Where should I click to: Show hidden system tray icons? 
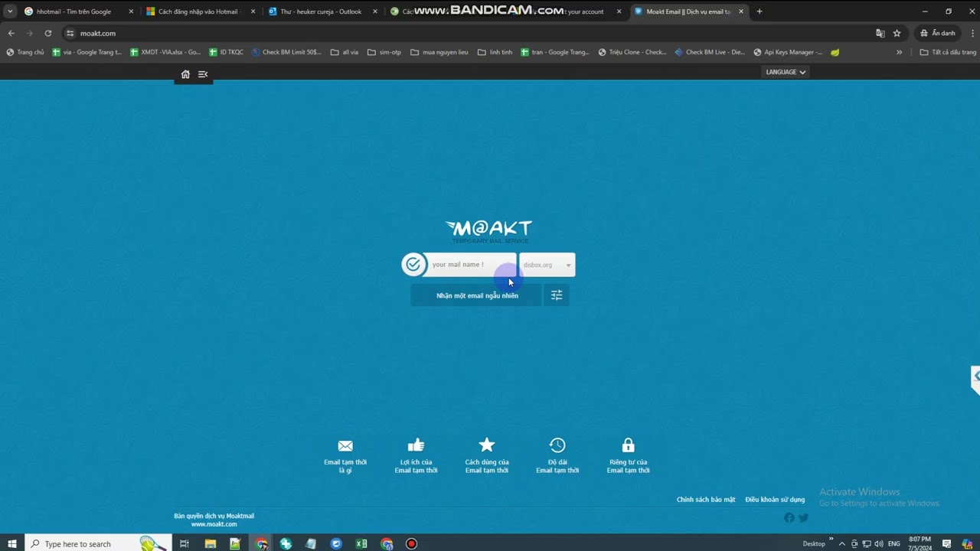click(842, 544)
